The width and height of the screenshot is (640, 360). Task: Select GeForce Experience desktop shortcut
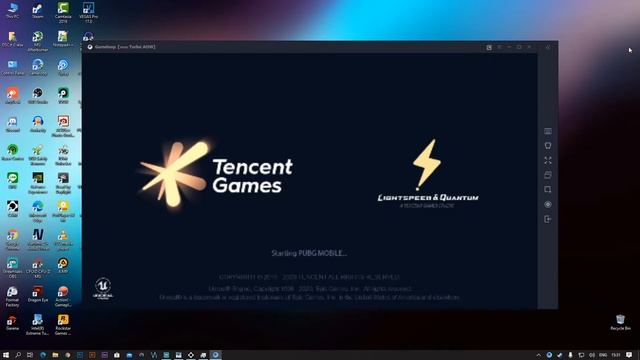[38, 182]
